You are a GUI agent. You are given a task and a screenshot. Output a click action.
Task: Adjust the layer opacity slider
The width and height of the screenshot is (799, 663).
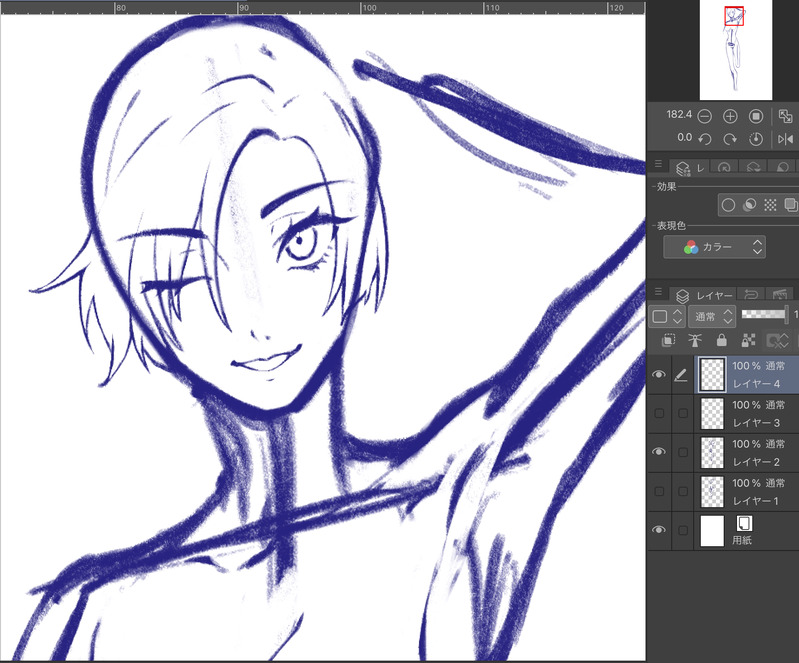click(x=763, y=314)
